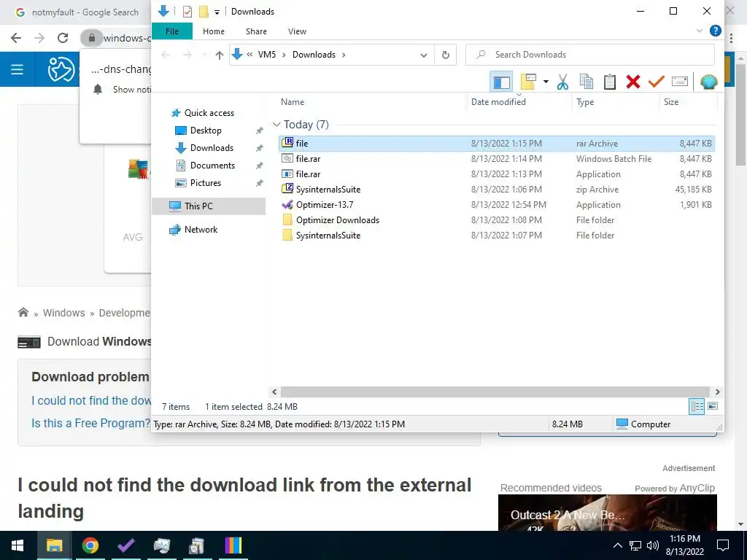The height and width of the screenshot is (560, 747).
Task: Select Optimizer-13.7 application file
Action: point(496,205)
